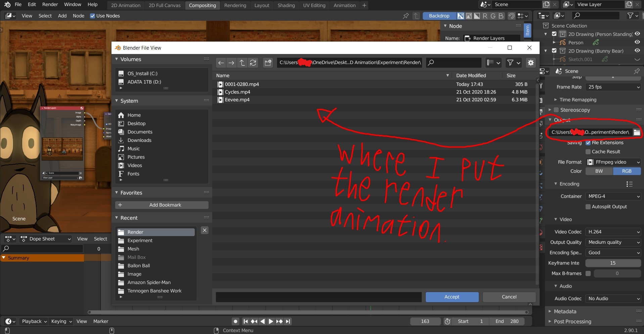
Task: Open encoding presets list icon
Action: [630, 184]
